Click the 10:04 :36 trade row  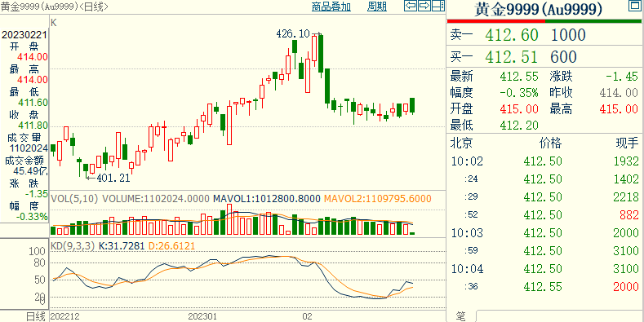(545, 287)
